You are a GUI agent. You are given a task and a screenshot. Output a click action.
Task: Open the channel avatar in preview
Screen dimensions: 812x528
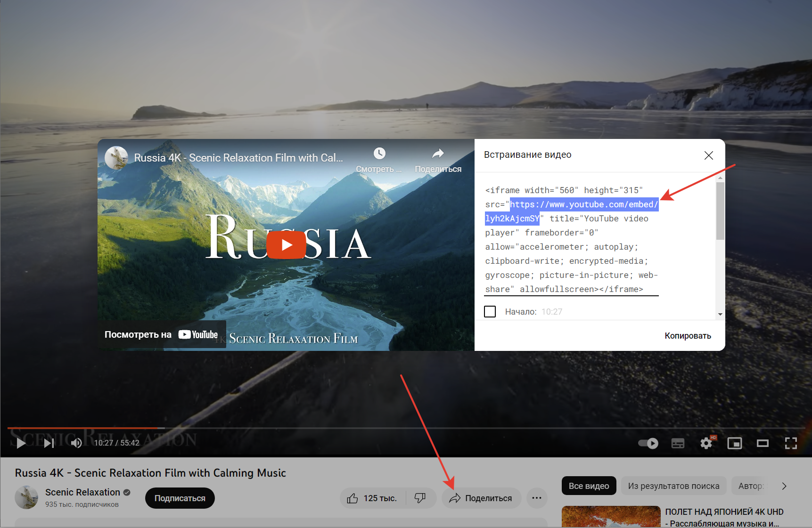[116, 158]
